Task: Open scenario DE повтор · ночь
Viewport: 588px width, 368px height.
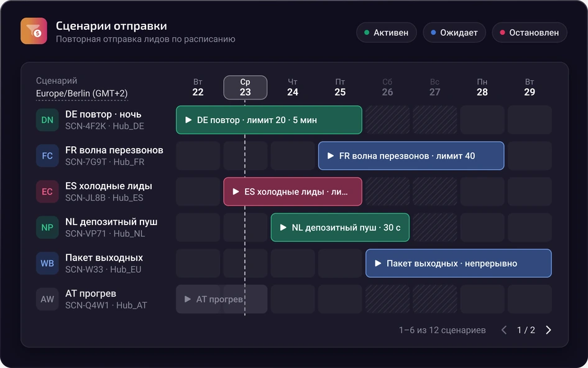Action: 103,114
